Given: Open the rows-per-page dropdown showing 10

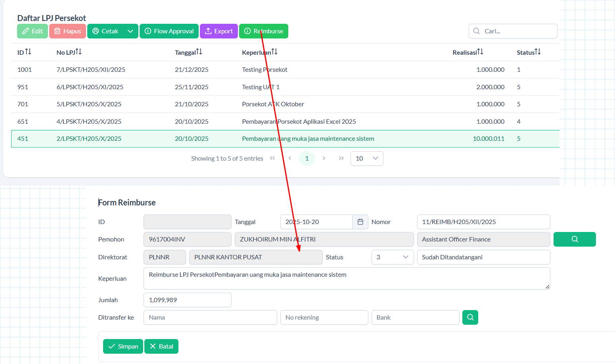Looking at the screenshot, I should (367, 159).
